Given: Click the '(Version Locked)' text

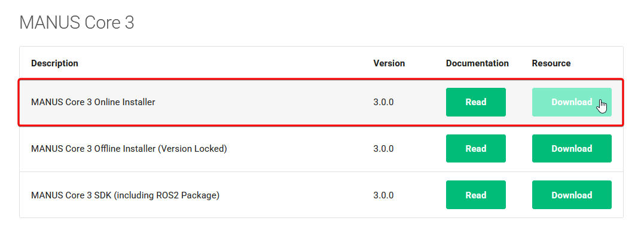Looking at the screenshot, I should click(x=193, y=149).
